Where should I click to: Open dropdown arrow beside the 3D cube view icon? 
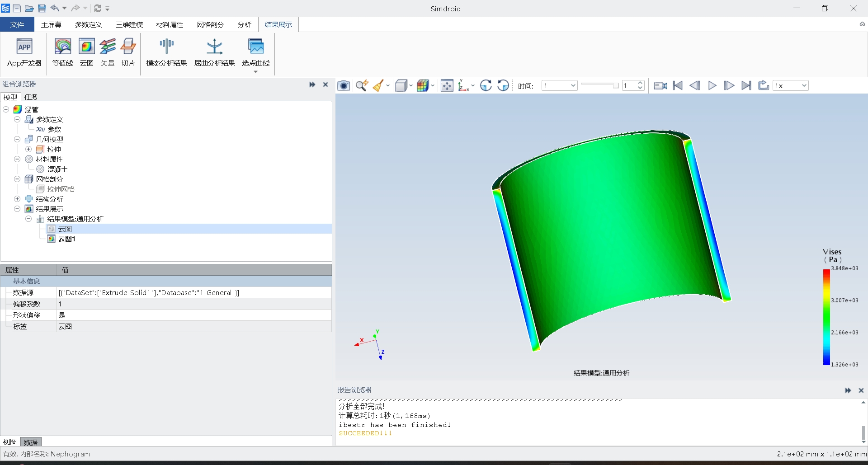pos(410,85)
